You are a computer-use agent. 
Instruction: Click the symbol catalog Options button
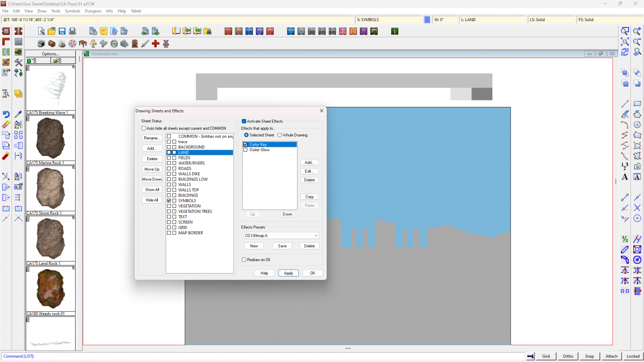click(51, 54)
